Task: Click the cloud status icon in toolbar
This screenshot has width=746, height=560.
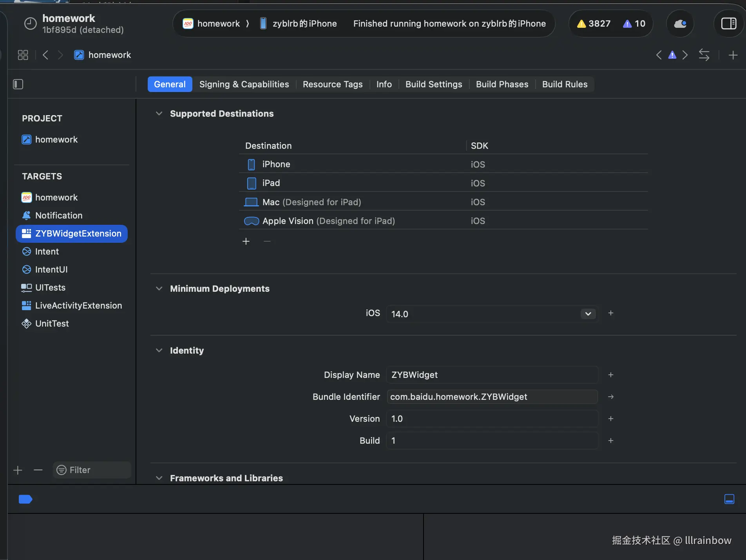Action: point(680,23)
